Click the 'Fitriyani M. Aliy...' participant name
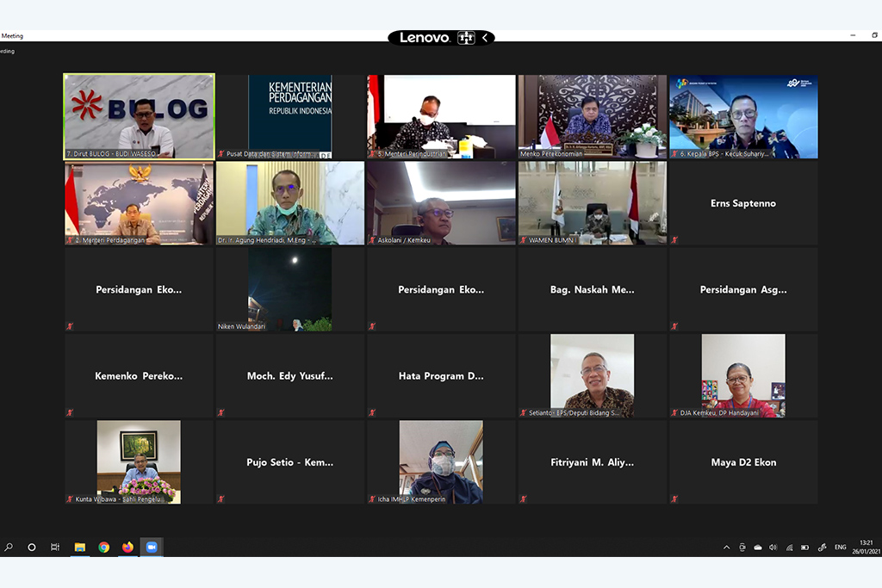 593,462
